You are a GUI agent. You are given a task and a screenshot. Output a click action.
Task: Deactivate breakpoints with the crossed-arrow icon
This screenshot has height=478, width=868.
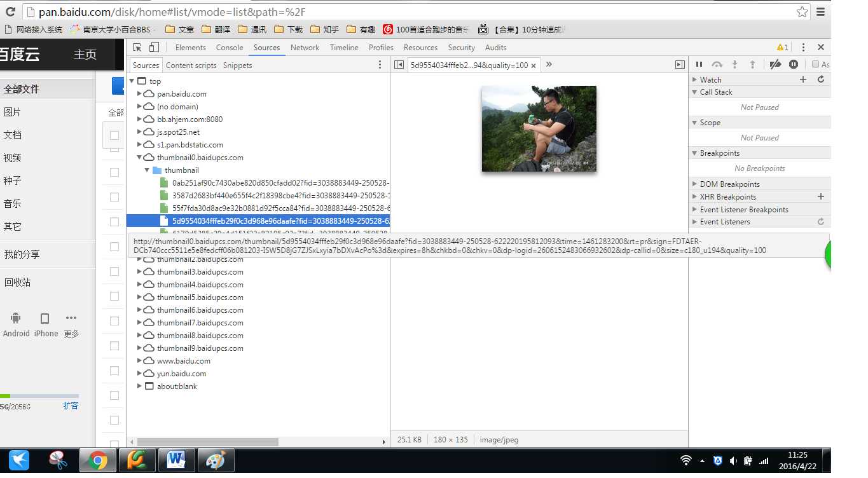click(775, 64)
